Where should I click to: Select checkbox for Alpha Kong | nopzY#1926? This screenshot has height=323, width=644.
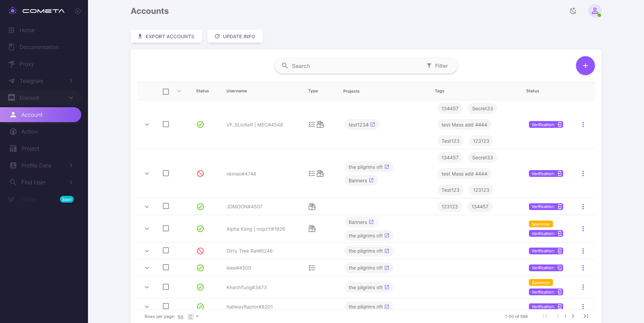166,228
